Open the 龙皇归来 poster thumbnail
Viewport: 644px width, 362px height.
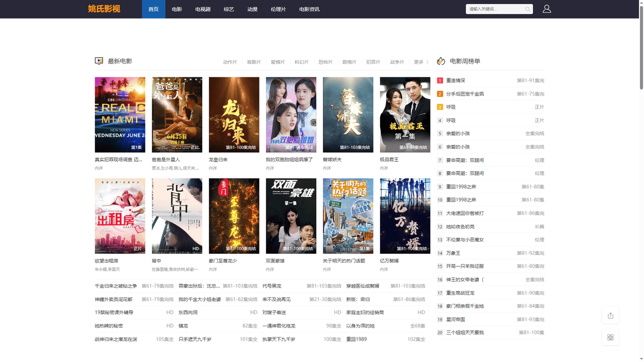pyautogui.click(x=234, y=115)
